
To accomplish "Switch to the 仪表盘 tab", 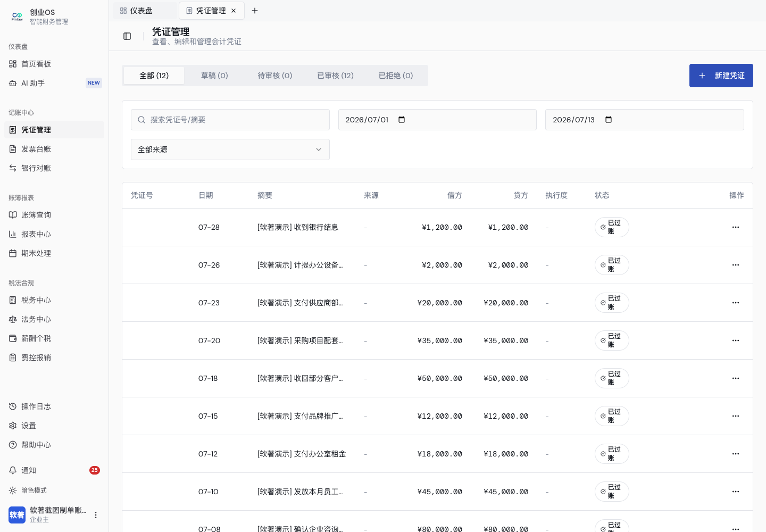I will [145, 11].
